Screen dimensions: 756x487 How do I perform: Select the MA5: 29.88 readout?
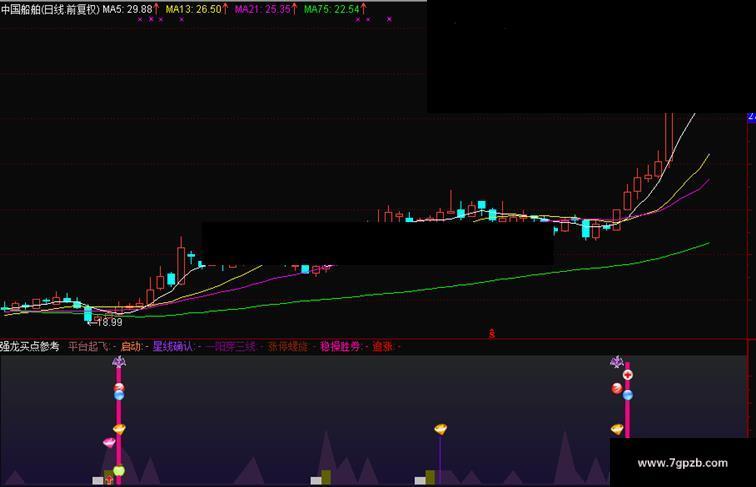coord(127,9)
